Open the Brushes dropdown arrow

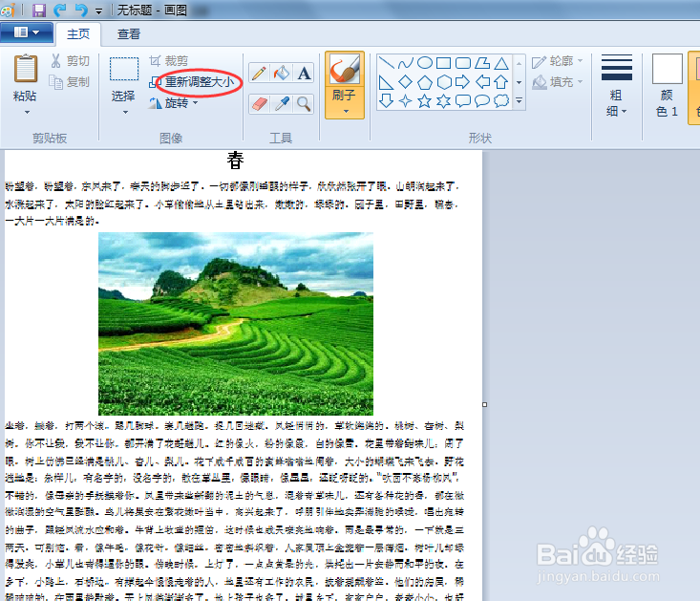point(346,112)
